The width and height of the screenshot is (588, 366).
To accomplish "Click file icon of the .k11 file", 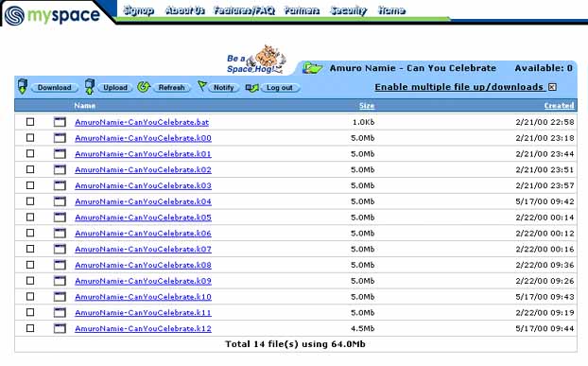I will [60, 312].
